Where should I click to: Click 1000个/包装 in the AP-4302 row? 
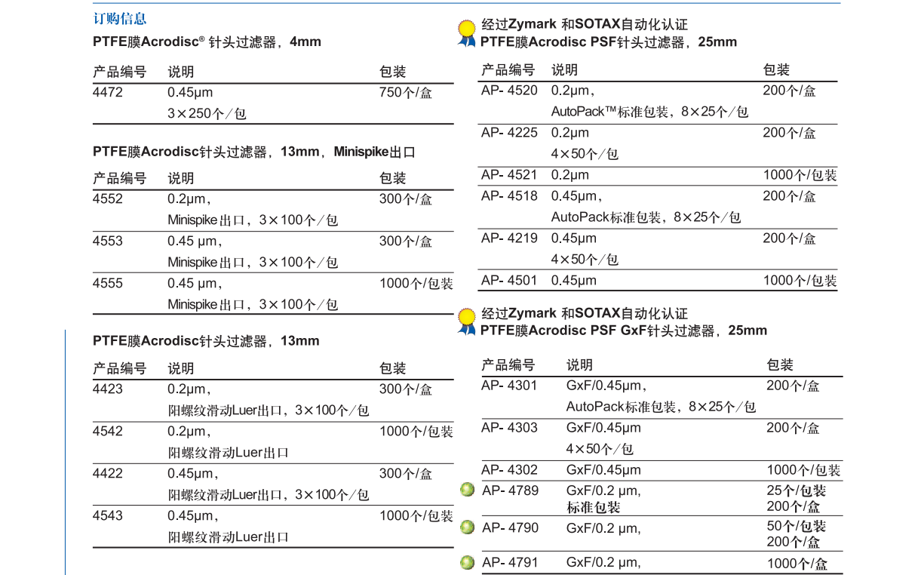pos(803,470)
